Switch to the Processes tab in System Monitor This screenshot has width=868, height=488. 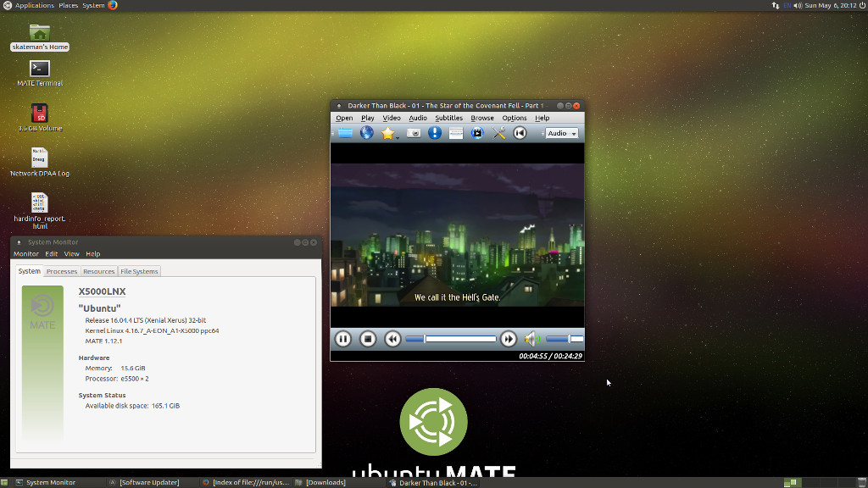click(61, 271)
